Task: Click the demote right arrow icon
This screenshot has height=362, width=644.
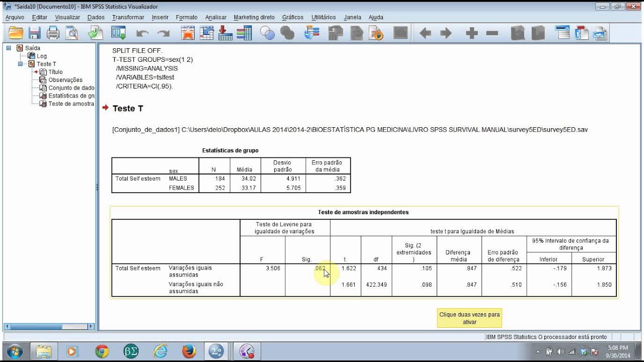Action: [446, 34]
